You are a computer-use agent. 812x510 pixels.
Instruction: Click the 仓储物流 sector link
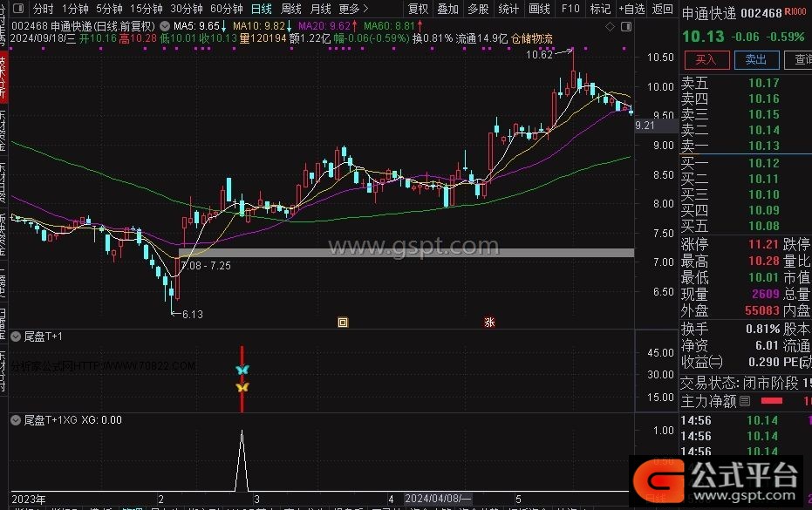tap(531, 38)
